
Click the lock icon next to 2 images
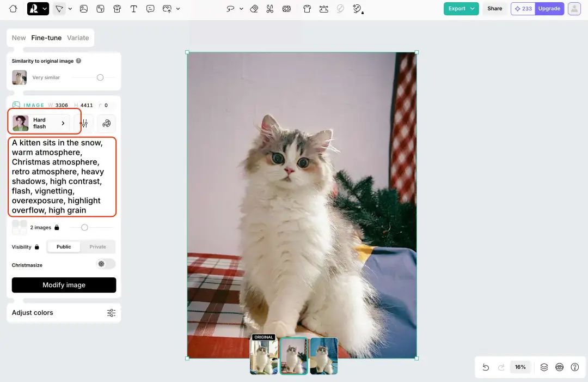57,227
